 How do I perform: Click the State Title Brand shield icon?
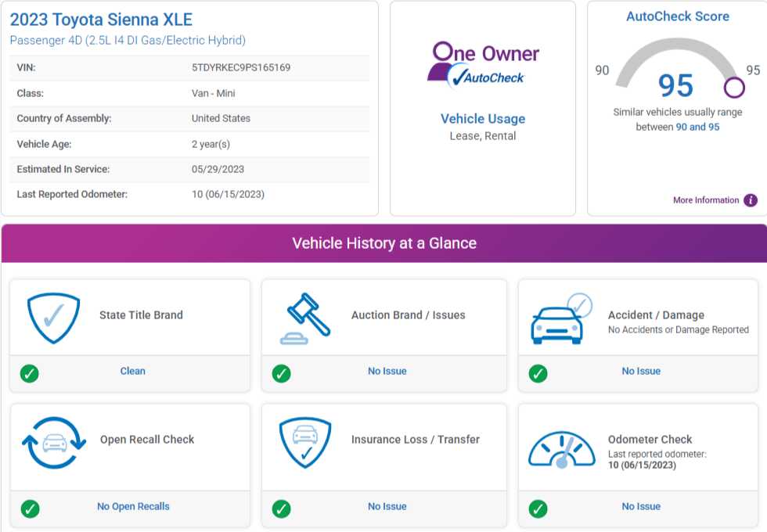coord(53,315)
